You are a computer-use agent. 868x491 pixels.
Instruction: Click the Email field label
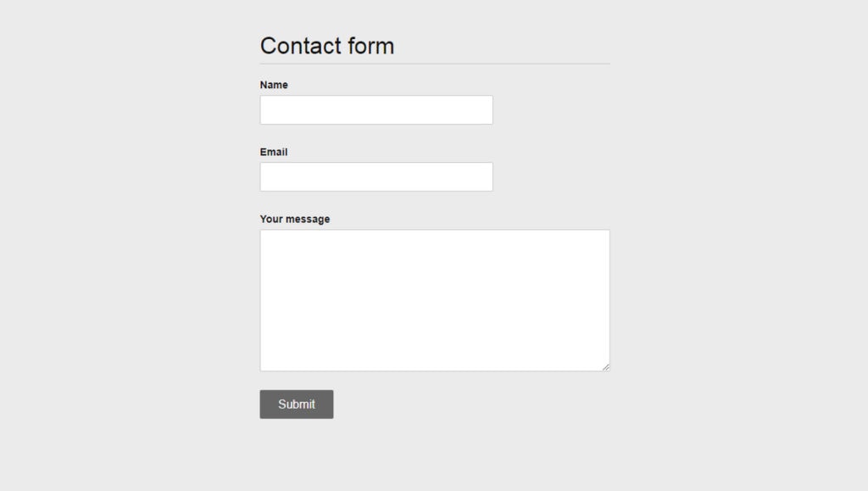point(273,152)
